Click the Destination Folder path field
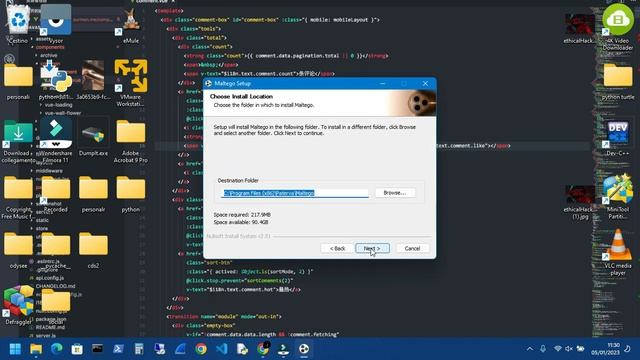Screen dimensions: 640x360 295,193
